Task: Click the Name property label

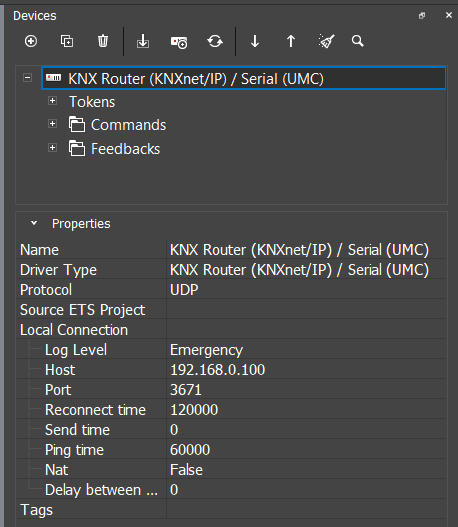Action: (39, 250)
